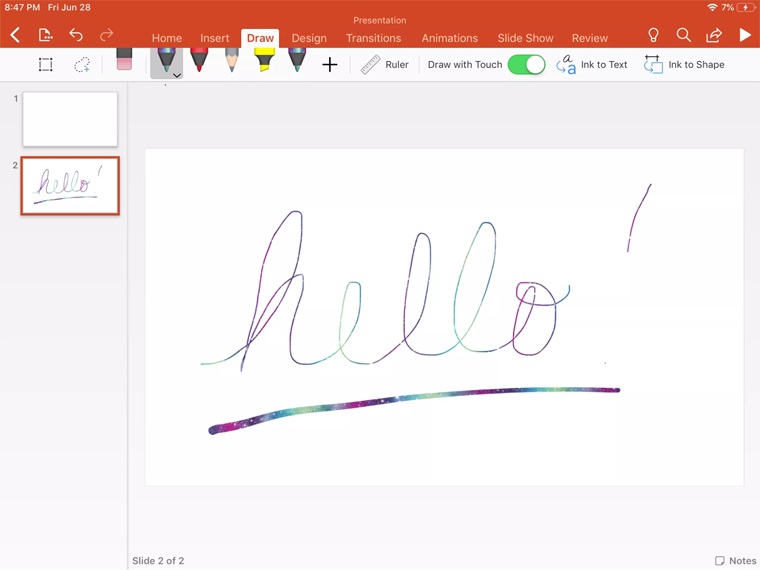Viewport: 760px width, 570px height.
Task: Select the red pen
Action: 199,60
